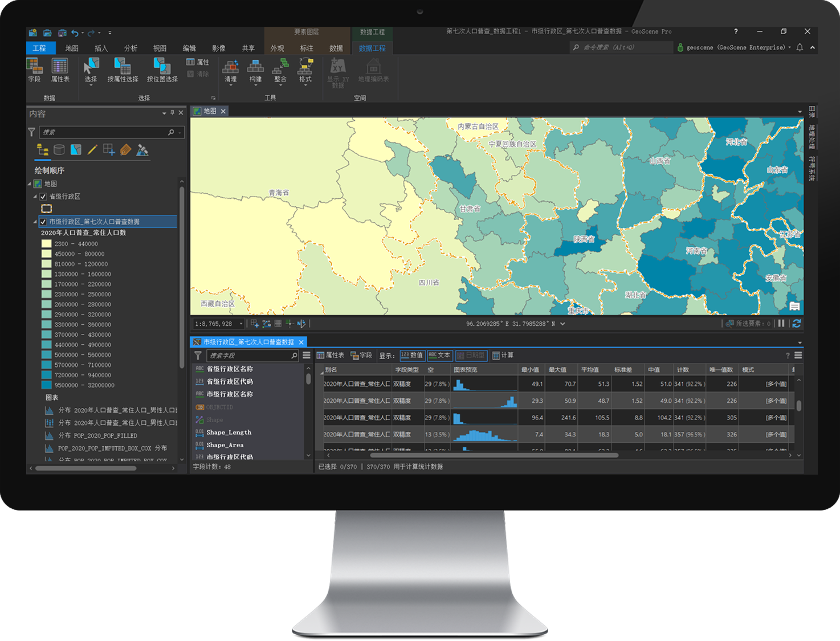Click the 9500000 - 32000000 legend swatch

tap(46, 385)
